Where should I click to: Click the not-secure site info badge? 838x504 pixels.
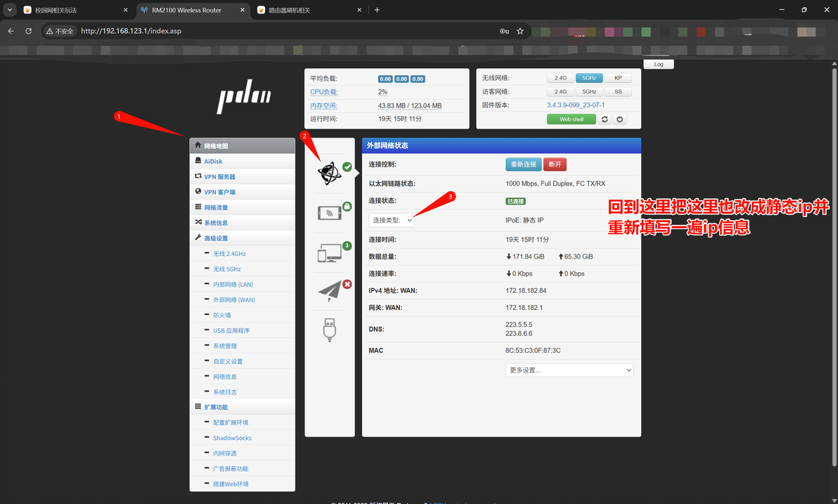click(60, 31)
